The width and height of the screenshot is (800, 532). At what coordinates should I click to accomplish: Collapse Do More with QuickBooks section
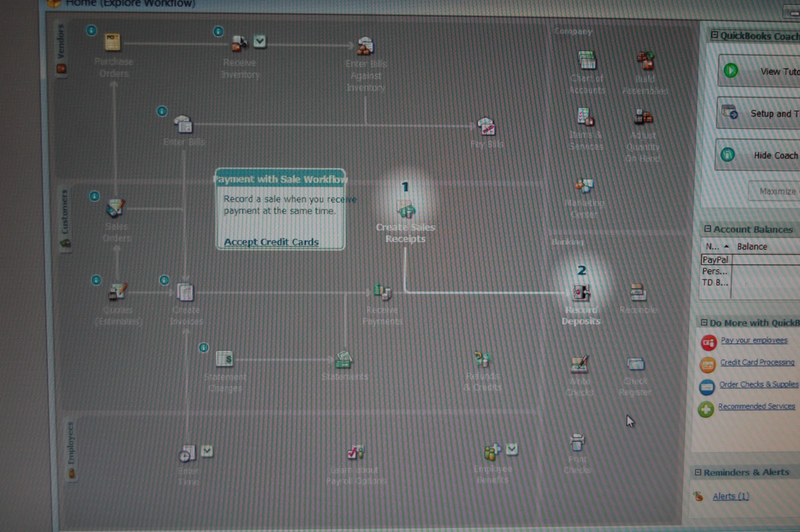coord(704,322)
